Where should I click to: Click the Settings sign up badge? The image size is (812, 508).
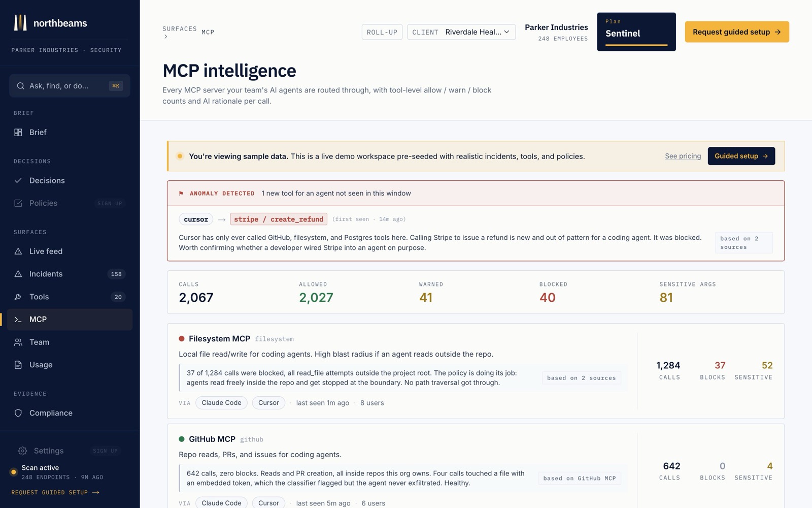[x=105, y=451]
